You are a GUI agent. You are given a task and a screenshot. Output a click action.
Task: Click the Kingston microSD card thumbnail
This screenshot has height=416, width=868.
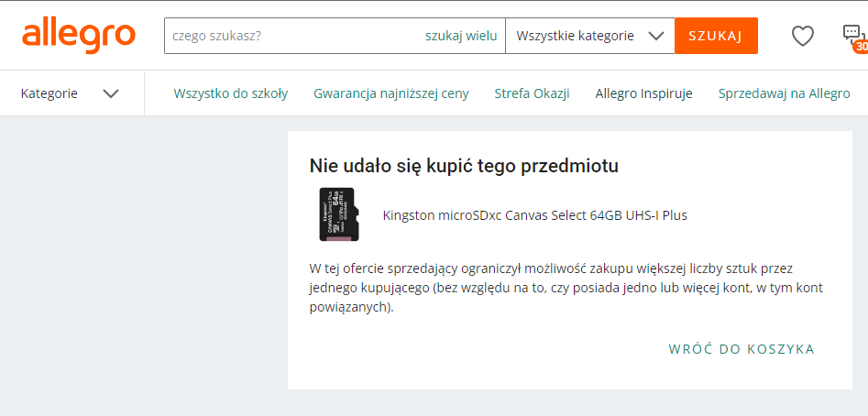339,214
